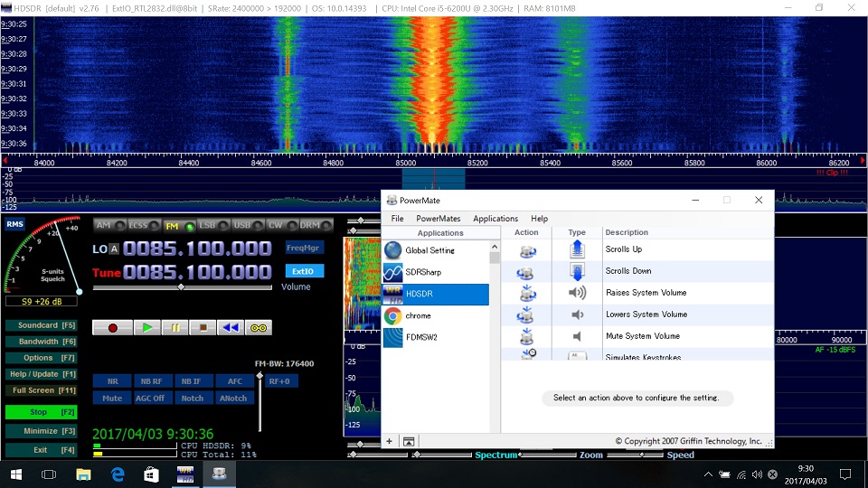The image size is (868, 488).
Task: Select chrome in the PowerMate applications list
Action: click(436, 315)
